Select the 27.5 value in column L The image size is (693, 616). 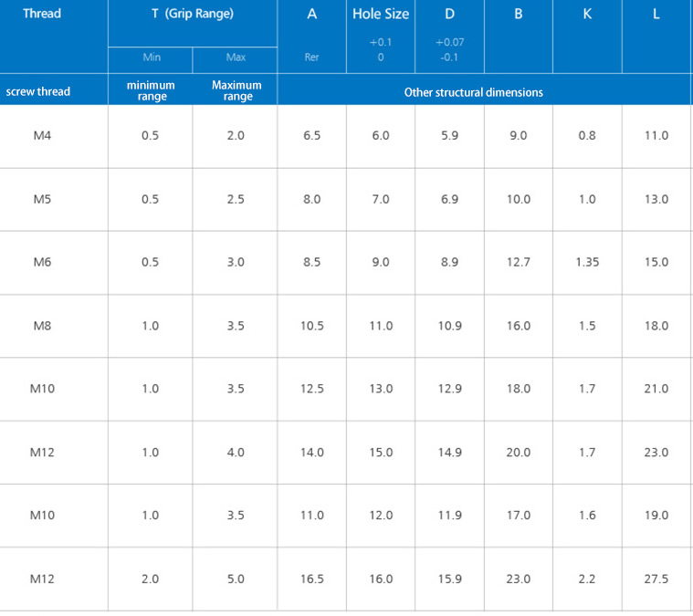tap(656, 579)
